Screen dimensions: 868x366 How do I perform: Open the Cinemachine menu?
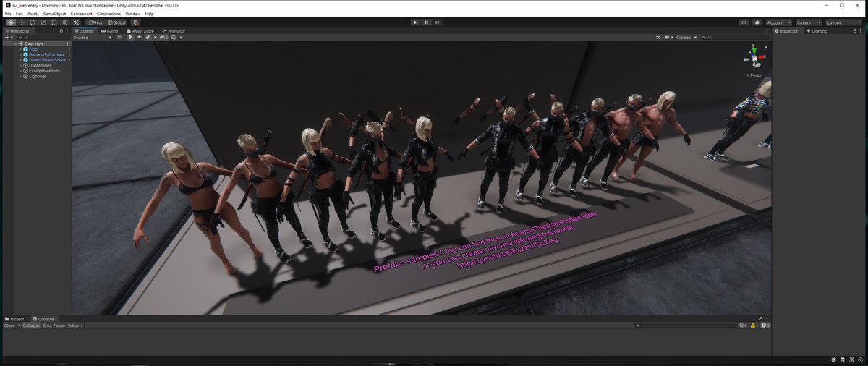click(x=109, y=14)
